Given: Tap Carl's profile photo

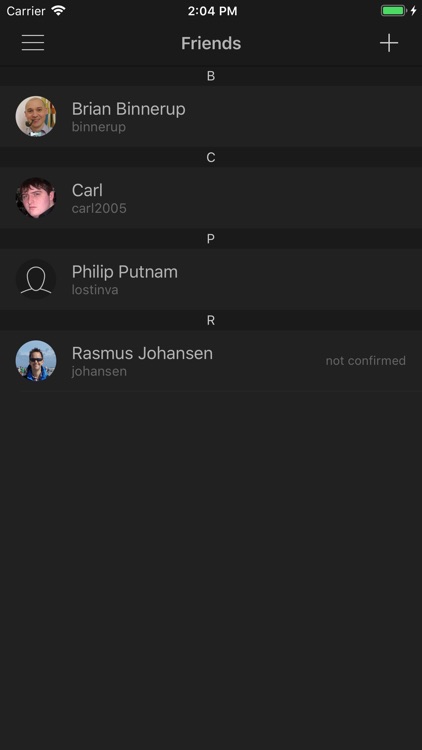Looking at the screenshot, I should click(36, 198).
